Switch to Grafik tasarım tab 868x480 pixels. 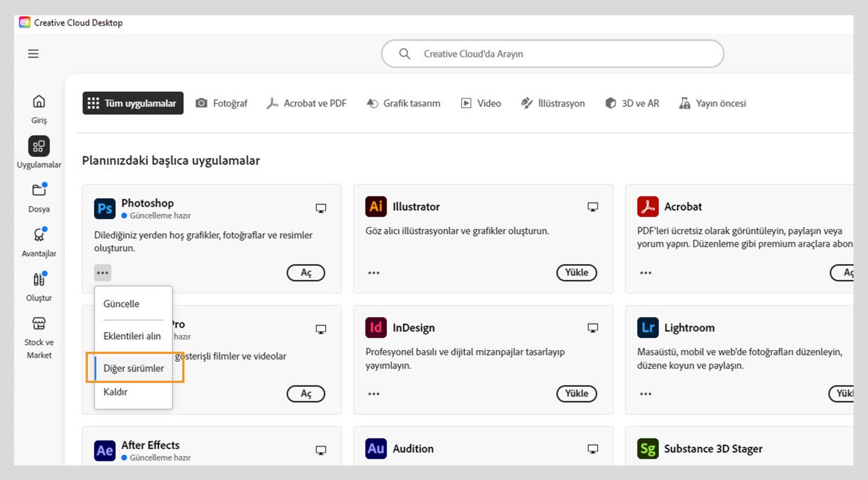(x=403, y=103)
